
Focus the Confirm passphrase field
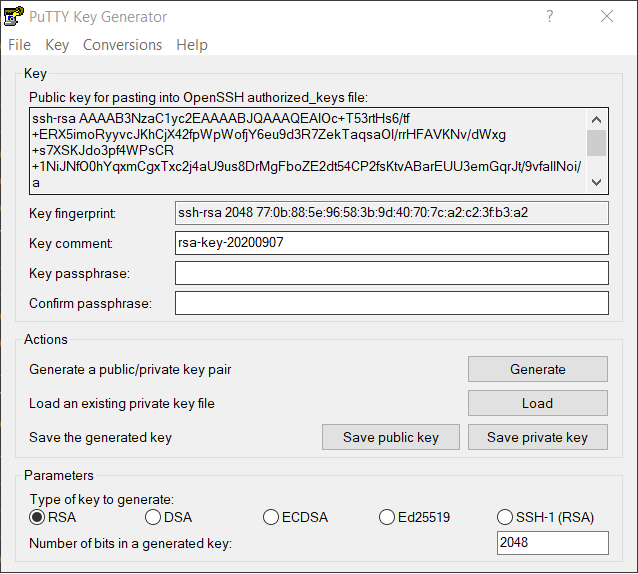(x=392, y=303)
